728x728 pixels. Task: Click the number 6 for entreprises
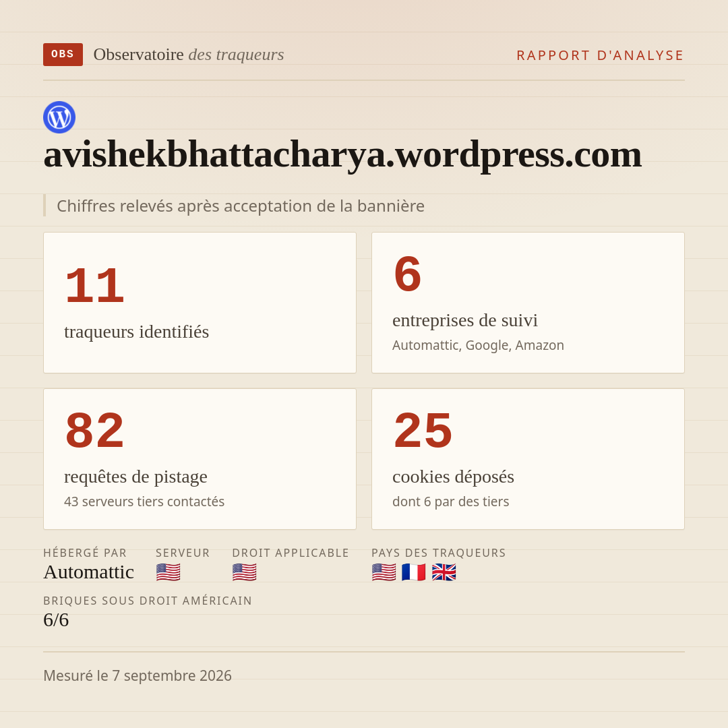point(407,274)
